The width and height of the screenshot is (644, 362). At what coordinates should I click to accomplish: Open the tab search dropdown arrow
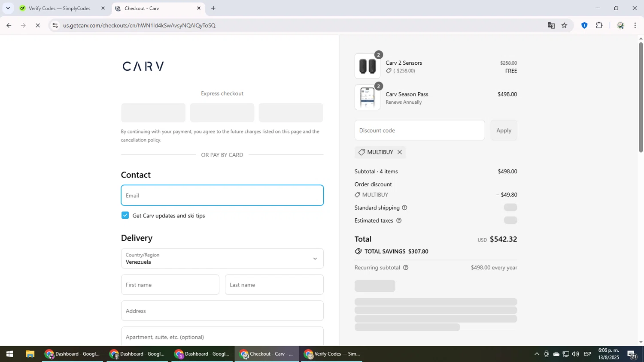coord(8,8)
